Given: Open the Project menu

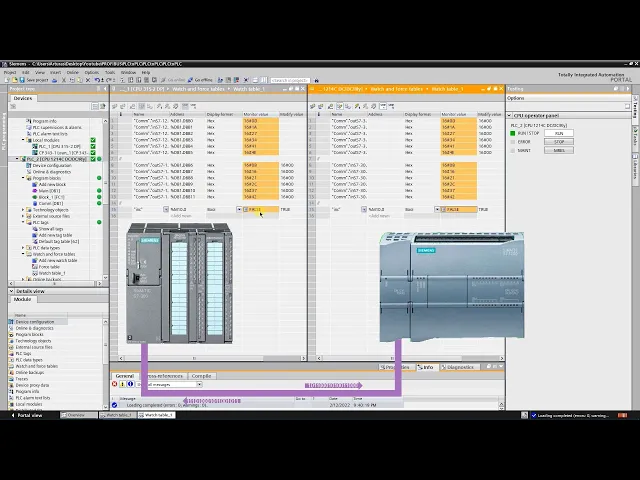Looking at the screenshot, I should [10, 72].
